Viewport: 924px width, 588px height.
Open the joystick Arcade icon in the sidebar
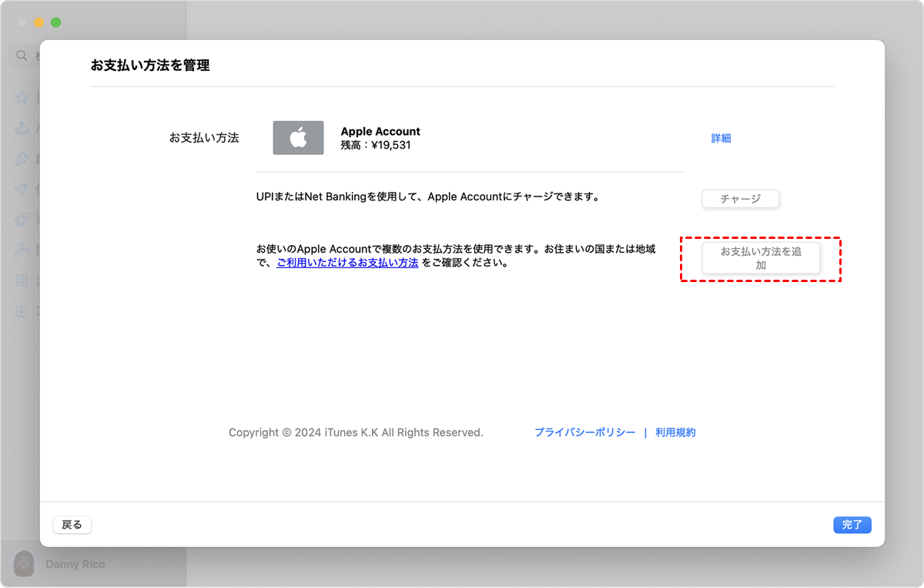(x=22, y=129)
